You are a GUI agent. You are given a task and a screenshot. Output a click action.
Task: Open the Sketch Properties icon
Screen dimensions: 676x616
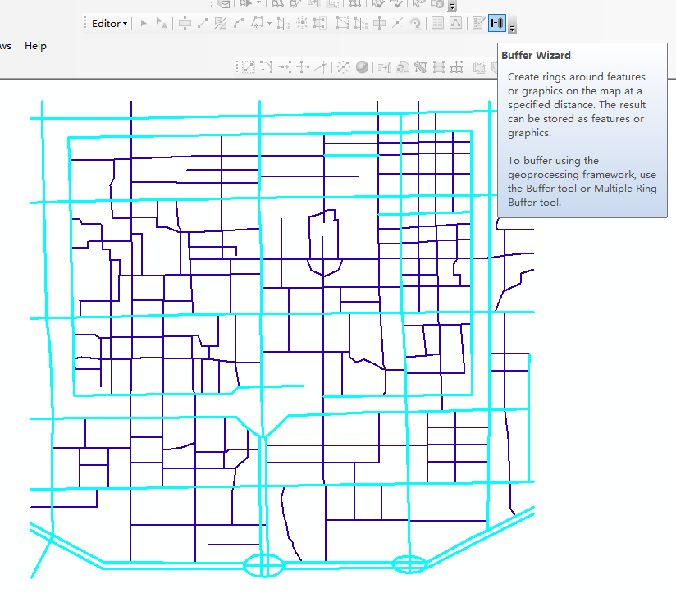click(x=455, y=23)
